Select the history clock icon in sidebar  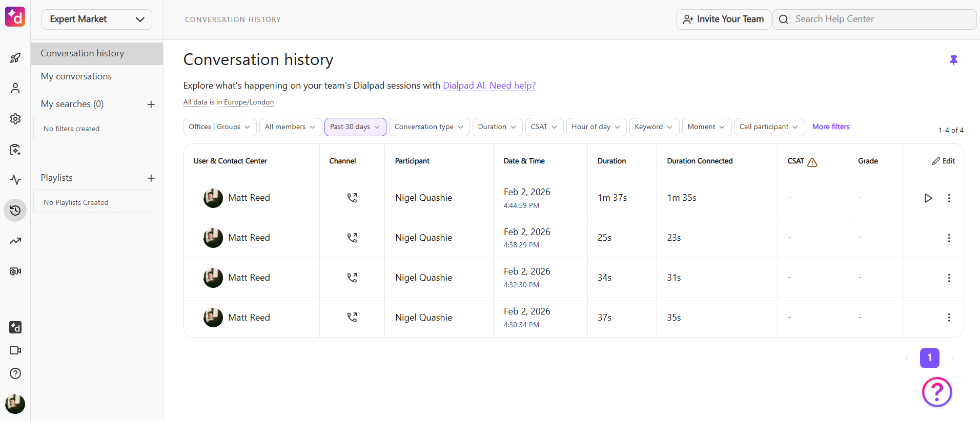[15, 210]
